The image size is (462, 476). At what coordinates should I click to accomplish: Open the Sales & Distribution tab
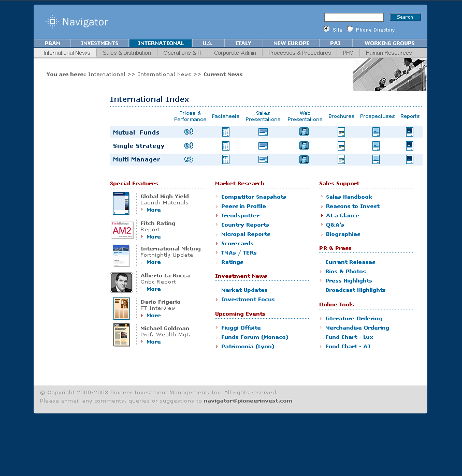click(x=127, y=53)
